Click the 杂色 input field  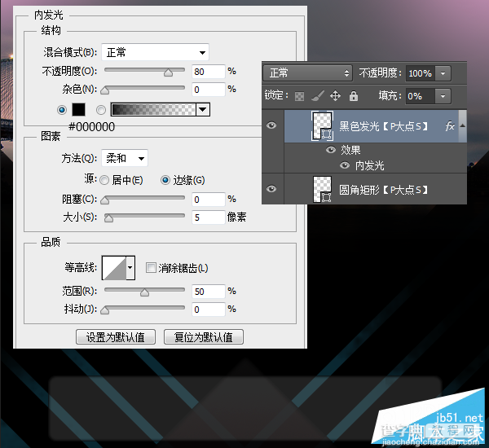coord(209,90)
